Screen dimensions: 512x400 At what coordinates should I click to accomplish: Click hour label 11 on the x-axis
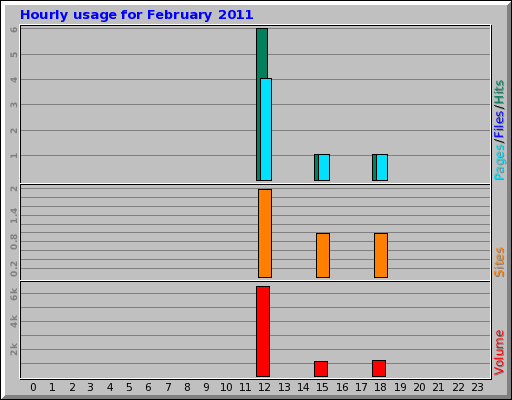[245, 387]
